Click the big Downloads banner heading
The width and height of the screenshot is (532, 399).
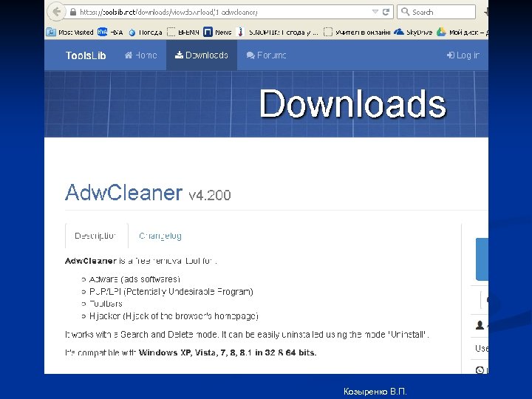click(353, 104)
